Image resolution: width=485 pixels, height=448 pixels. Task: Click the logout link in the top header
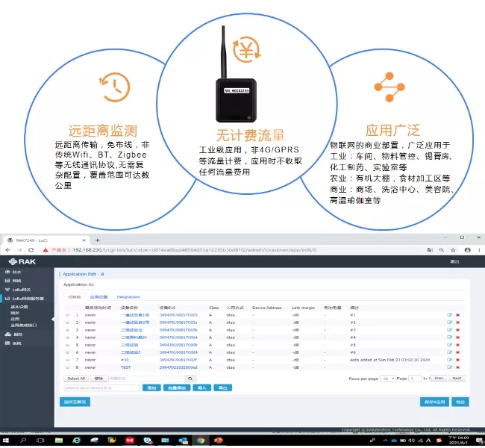pos(454,261)
